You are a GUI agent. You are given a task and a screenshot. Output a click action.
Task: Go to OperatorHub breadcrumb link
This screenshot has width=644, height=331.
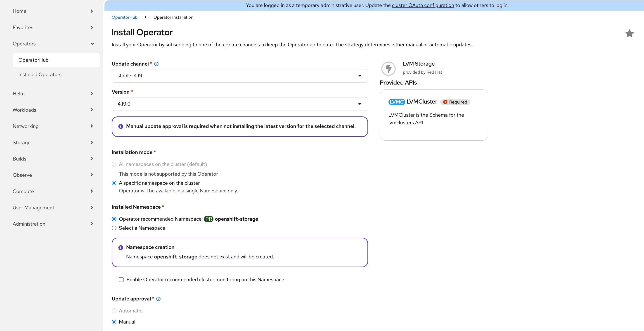tap(125, 17)
